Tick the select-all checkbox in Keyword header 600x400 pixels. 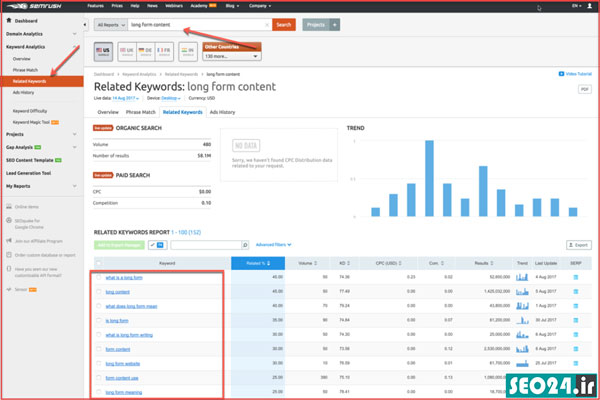tap(99, 263)
